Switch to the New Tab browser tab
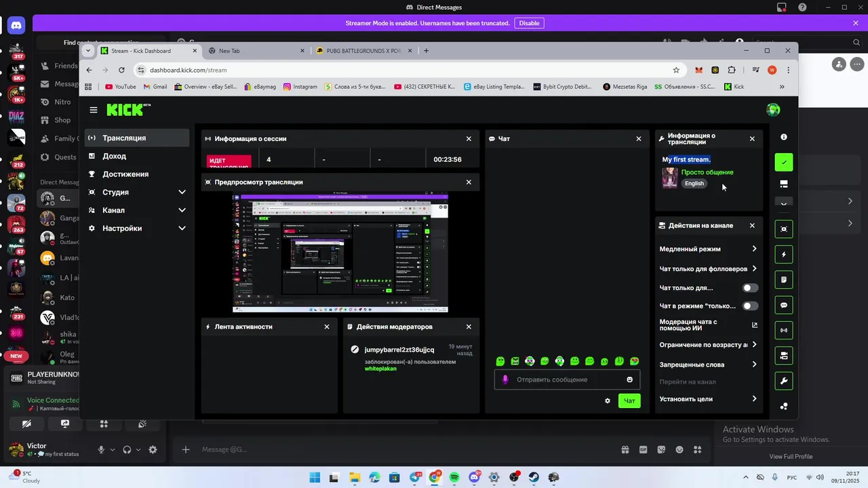This screenshot has width=868, height=488. click(256, 51)
